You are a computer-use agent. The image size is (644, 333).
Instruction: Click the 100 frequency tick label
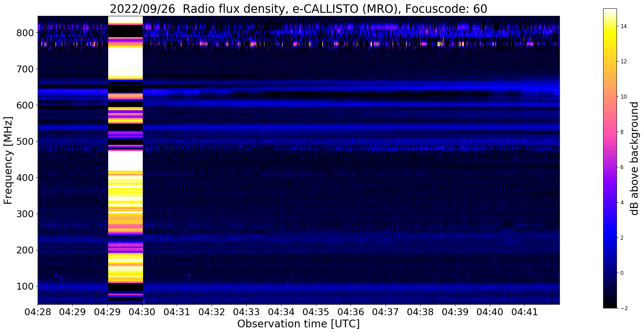[25, 286]
